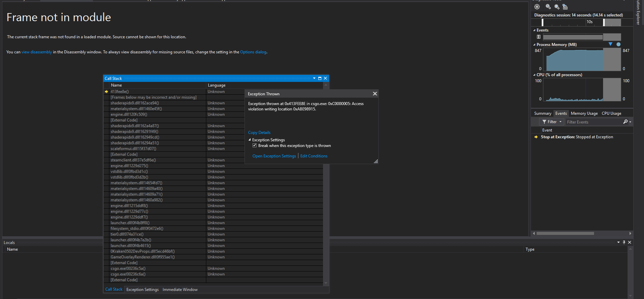The image size is (644, 299).
Task: Click the Call Stack scrollbar down arrow
Action: point(325,283)
